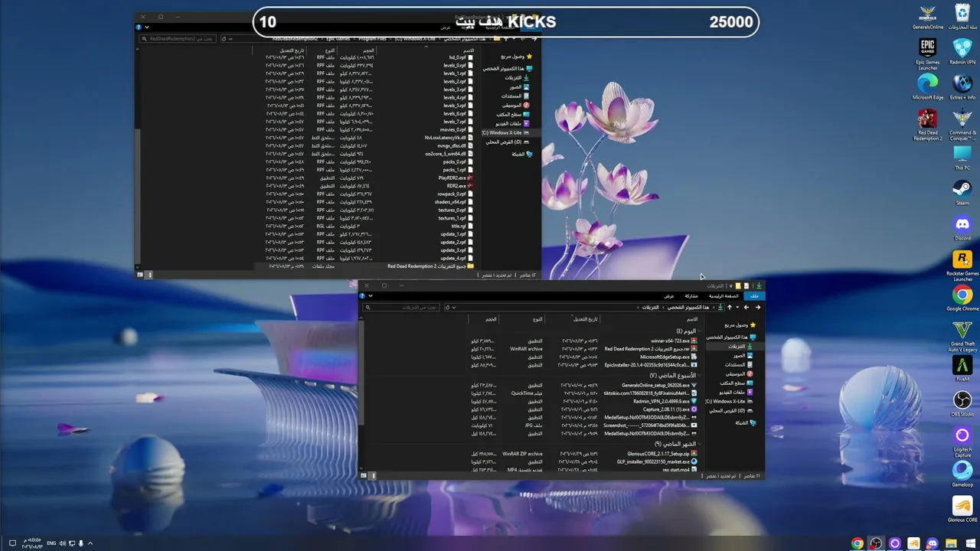Open the ملف (File) tab in Downloads
The height and width of the screenshot is (551, 980).
tap(754, 296)
